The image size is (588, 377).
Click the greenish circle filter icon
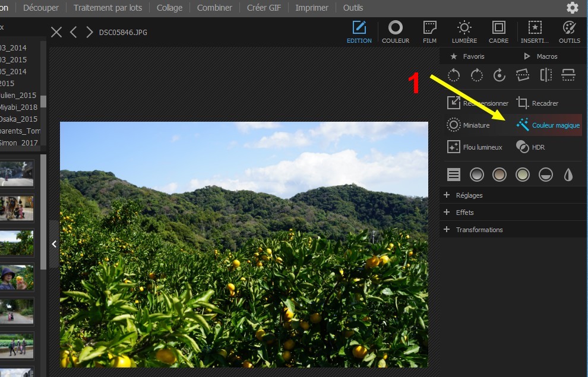(523, 175)
